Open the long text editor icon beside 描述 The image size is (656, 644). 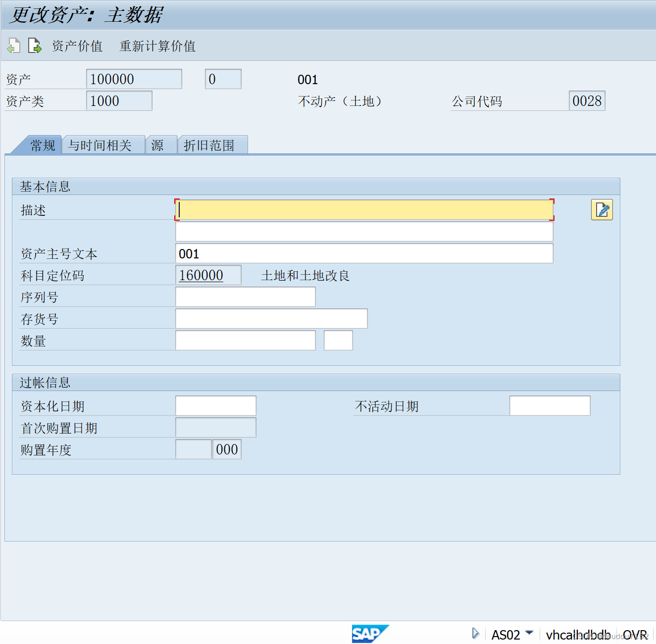tap(602, 209)
